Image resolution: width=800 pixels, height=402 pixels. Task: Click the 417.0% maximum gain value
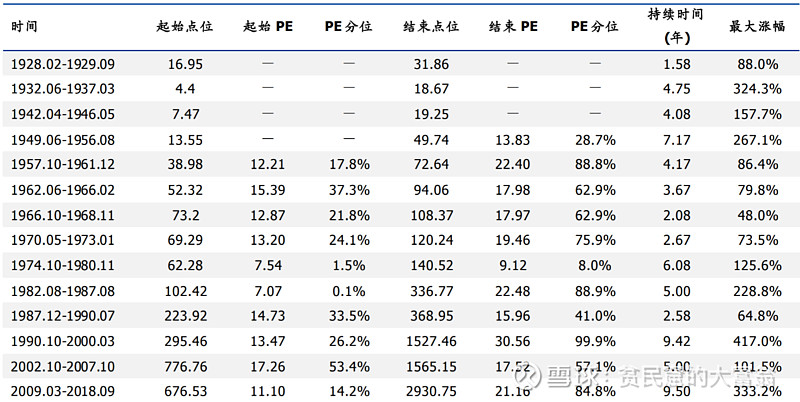757,341
